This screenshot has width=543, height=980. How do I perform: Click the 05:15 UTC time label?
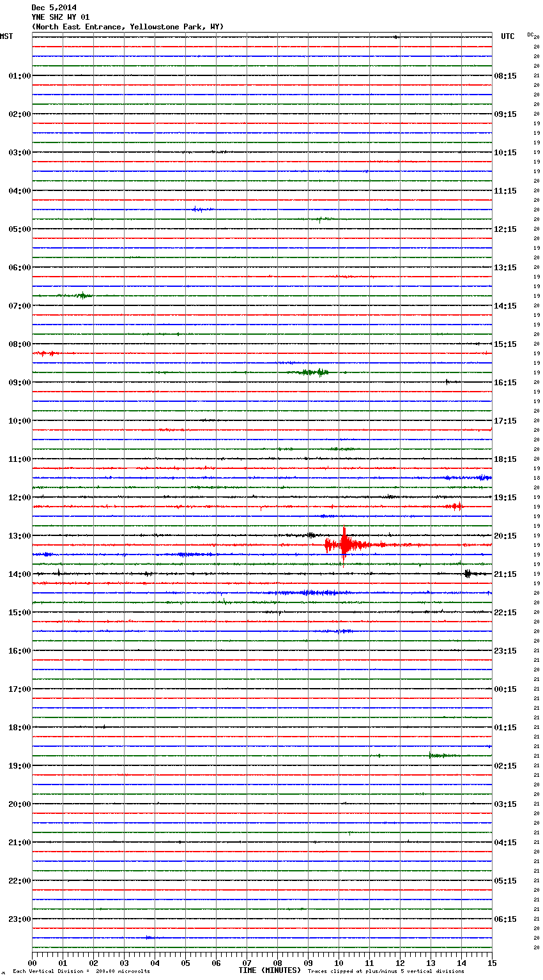(505, 881)
